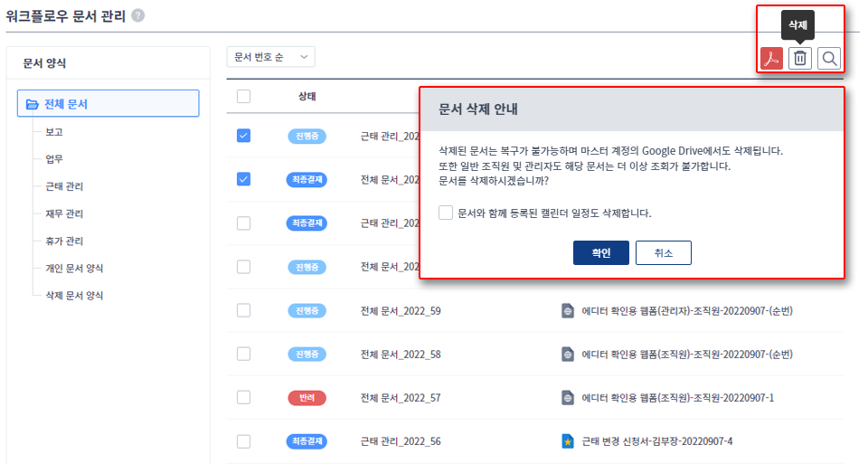
Task: Click the 전체 문서_2022_57 document number
Action: point(401,398)
